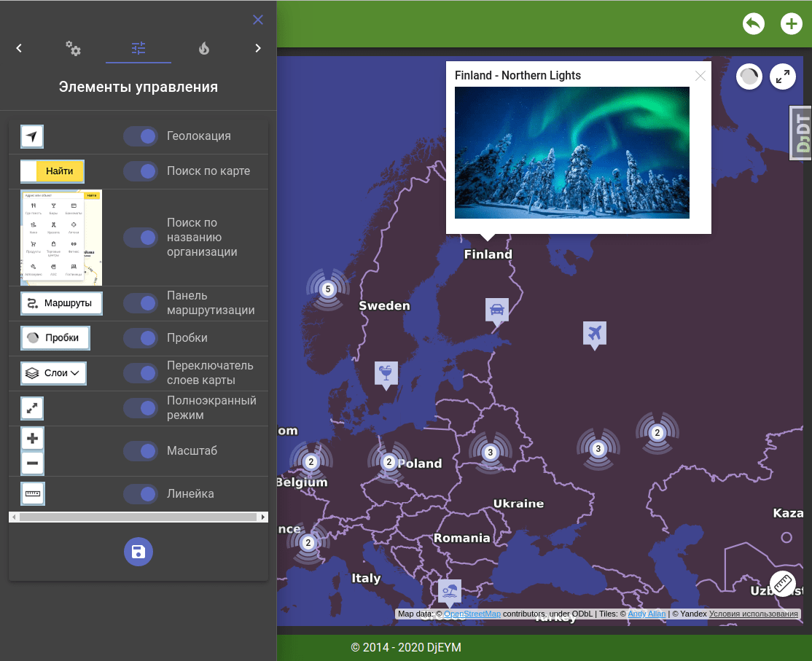
Task: Go to next tab with right chevron
Action: coord(258,48)
